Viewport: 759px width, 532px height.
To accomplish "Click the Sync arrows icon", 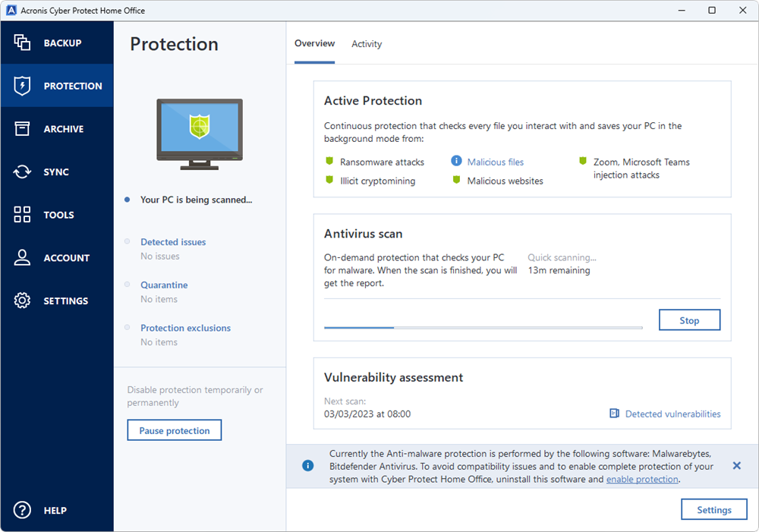I will coord(22,172).
